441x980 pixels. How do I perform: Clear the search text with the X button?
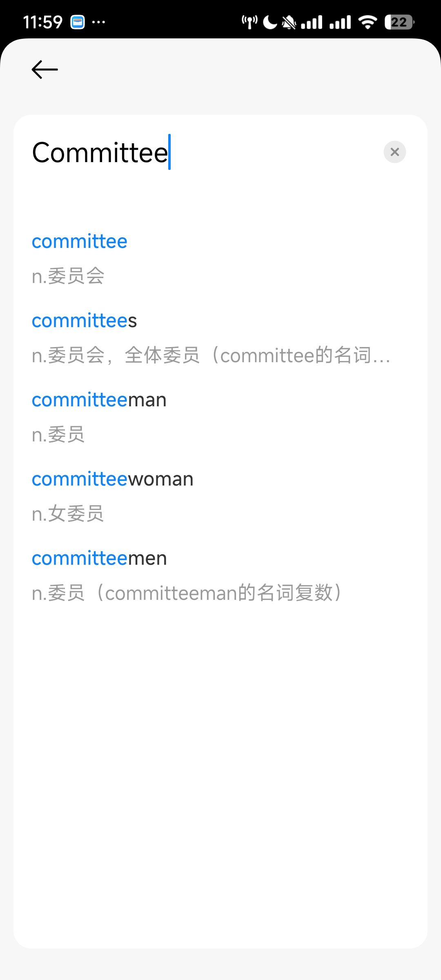pyautogui.click(x=394, y=152)
